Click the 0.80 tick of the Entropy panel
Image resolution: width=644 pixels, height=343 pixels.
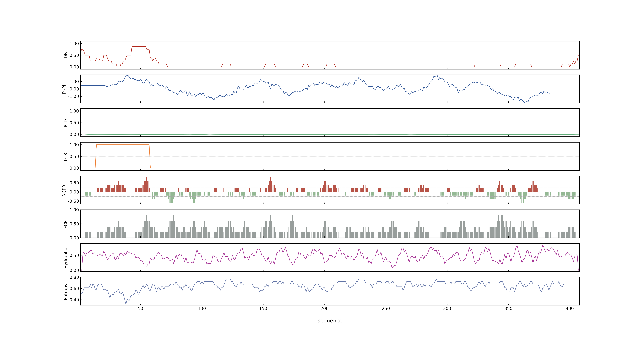click(x=74, y=277)
